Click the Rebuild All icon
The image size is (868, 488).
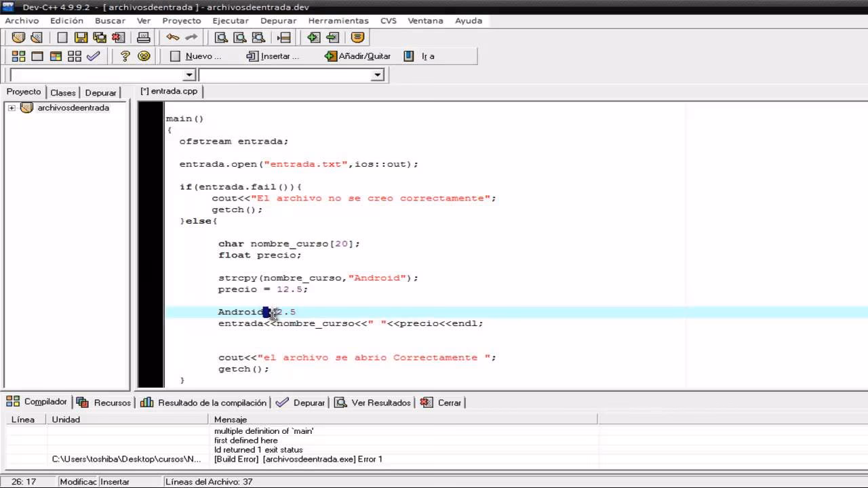coord(75,56)
